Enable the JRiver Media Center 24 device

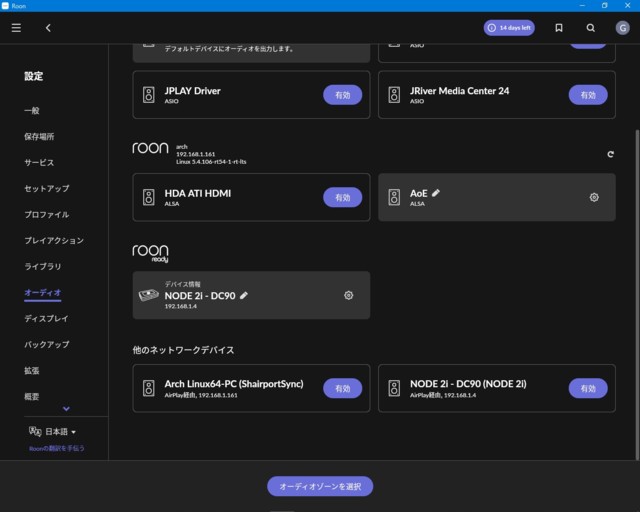[x=588, y=95]
